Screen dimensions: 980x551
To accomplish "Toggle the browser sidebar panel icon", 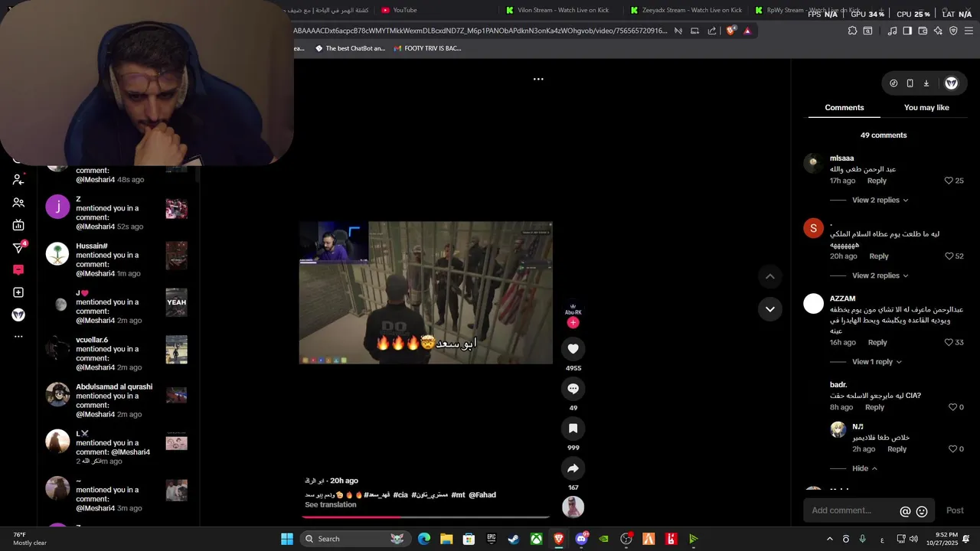I will tap(907, 31).
